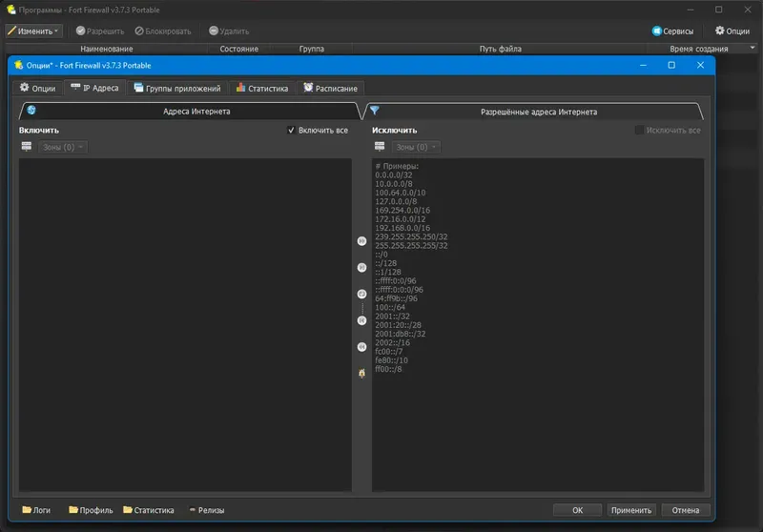Toggle the Исключить все checkbox
Viewport: 763px width, 532px height.
tap(639, 131)
